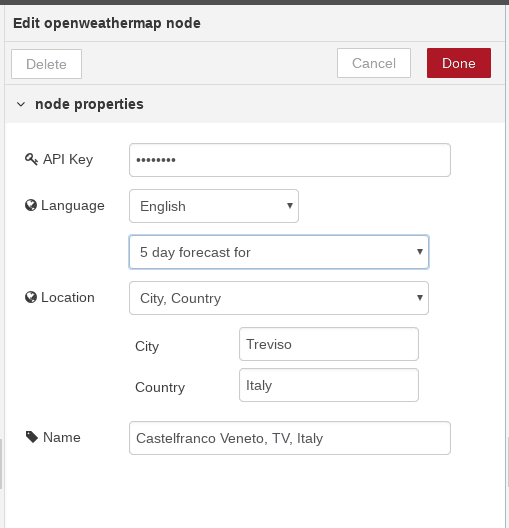Click the globe icon beside Location

pos(31,297)
